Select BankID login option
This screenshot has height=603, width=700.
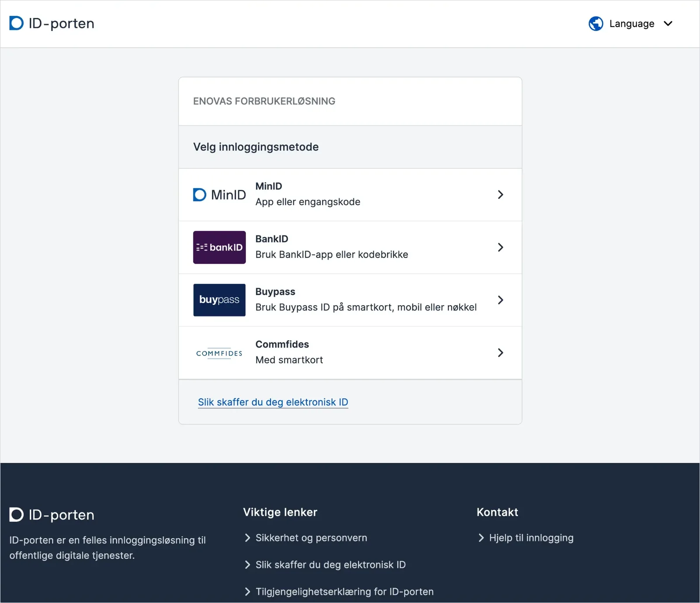click(350, 247)
